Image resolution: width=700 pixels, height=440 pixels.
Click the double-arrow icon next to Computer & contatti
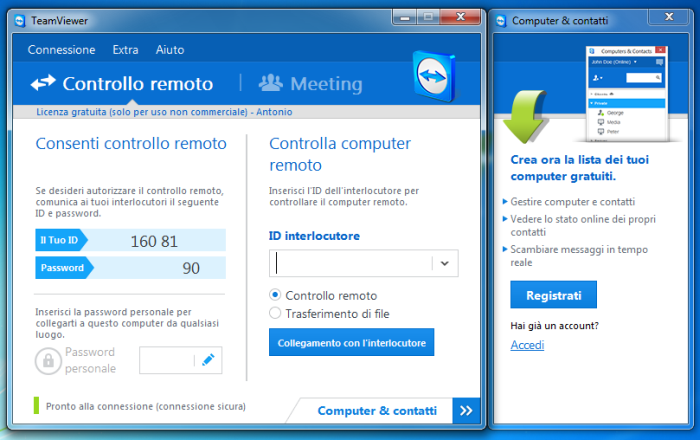tap(466, 411)
